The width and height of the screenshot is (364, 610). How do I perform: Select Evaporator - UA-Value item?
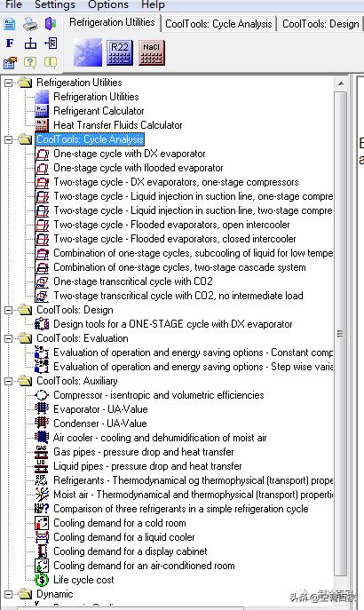[x=100, y=409]
